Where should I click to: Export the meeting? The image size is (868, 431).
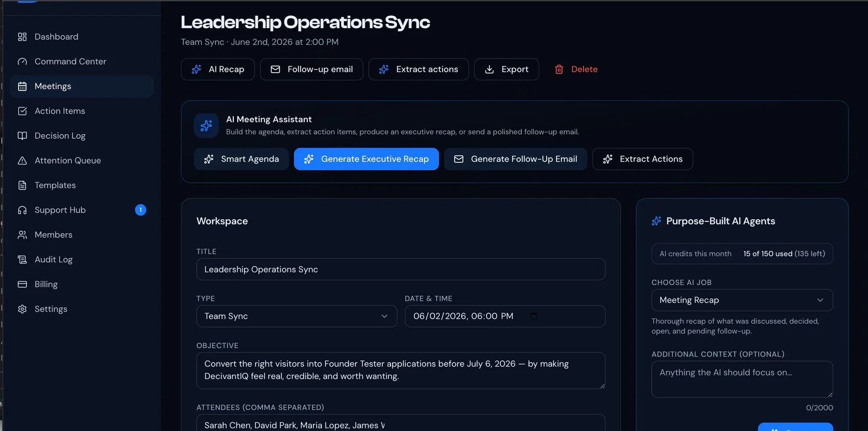(506, 69)
